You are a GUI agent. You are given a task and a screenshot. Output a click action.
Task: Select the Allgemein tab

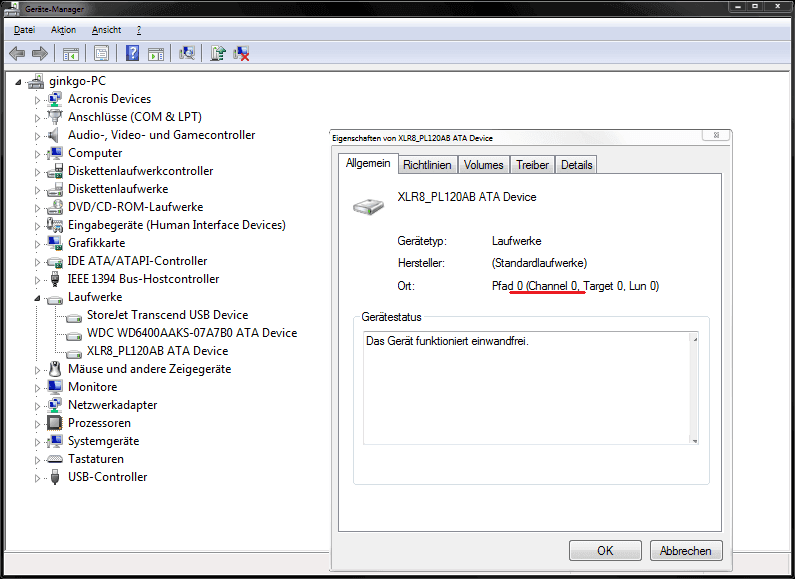(x=368, y=163)
